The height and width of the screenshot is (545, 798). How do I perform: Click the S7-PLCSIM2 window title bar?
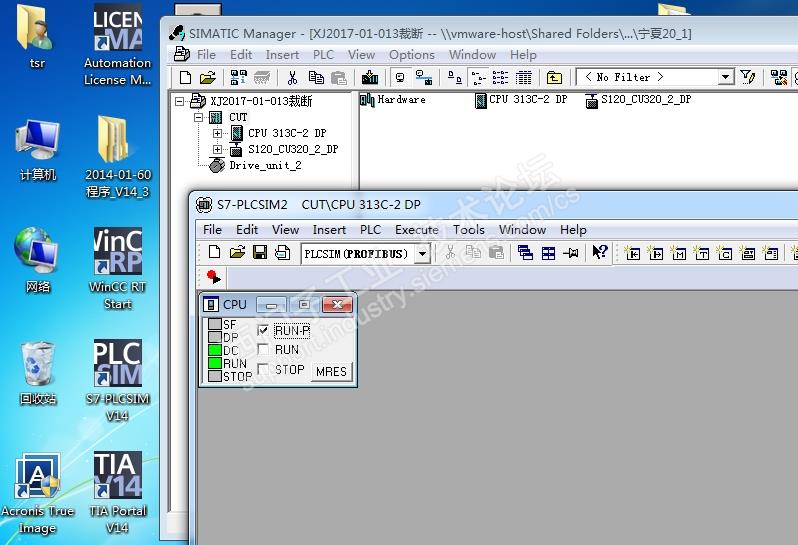[x=494, y=205]
